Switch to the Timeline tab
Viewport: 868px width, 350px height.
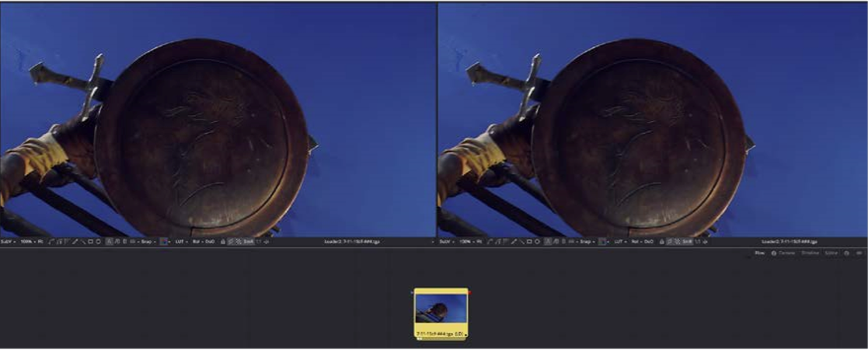pyautogui.click(x=810, y=254)
